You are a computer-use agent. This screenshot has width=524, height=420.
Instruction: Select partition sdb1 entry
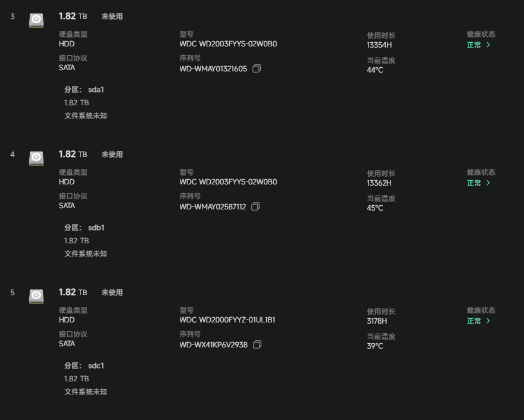95,227
